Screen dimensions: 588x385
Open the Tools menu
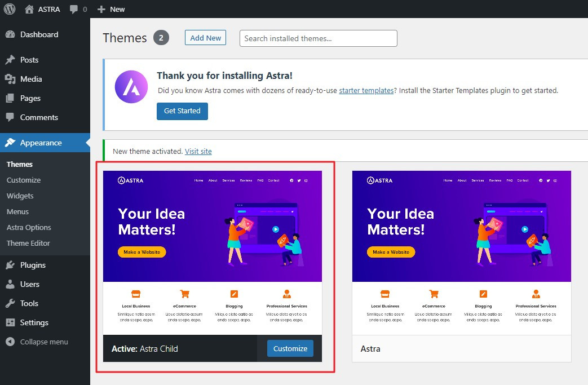[45, 303]
